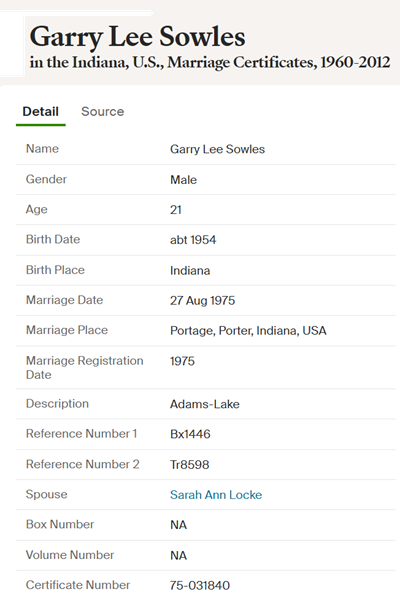Screen dimensions: 400x608
Task: Click the Name field label
Action: coord(42,149)
